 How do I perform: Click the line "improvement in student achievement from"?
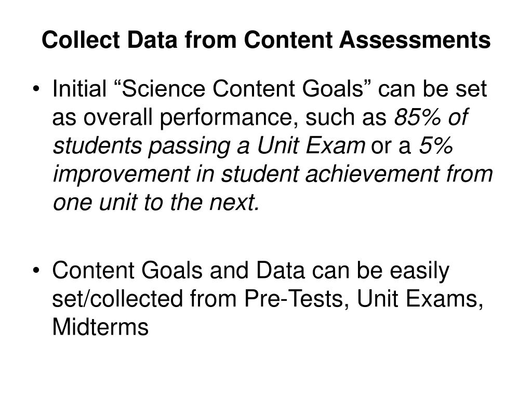click(x=272, y=174)
